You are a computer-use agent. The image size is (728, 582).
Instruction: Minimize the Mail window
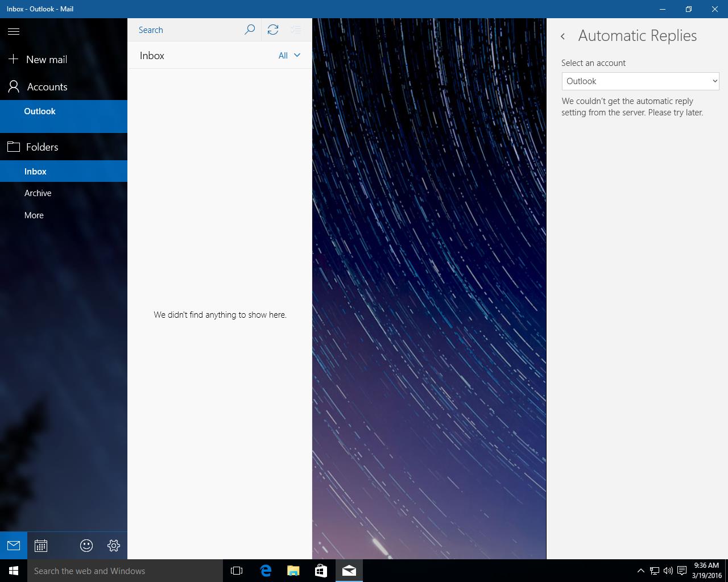coord(663,9)
